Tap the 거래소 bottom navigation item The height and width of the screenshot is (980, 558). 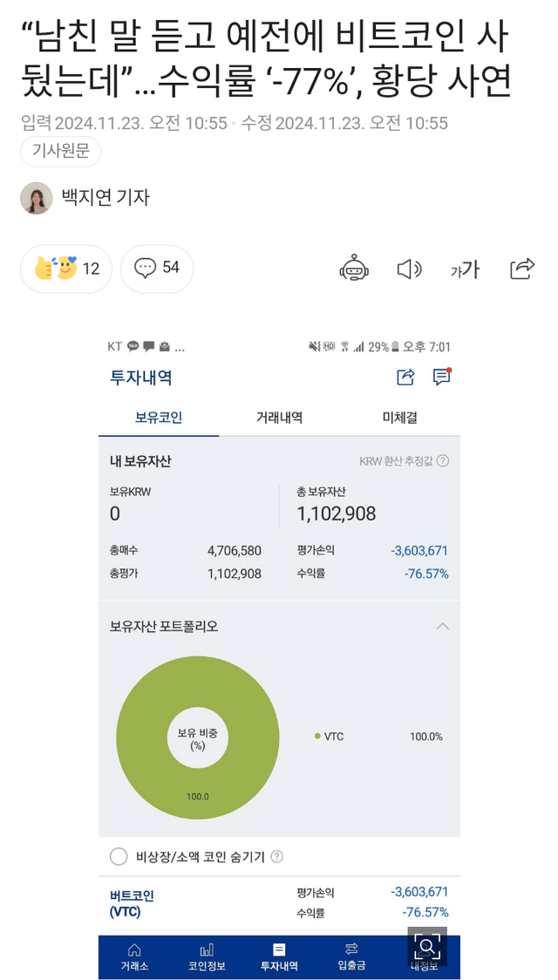pos(133,956)
